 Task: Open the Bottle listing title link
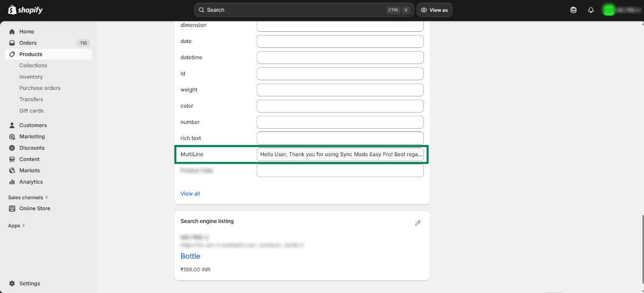(190, 256)
